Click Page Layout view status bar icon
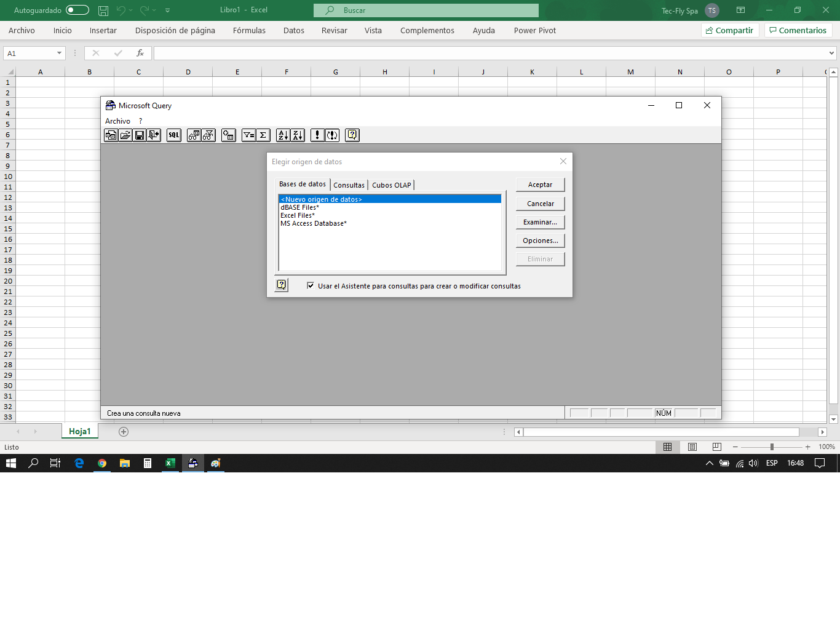The height and width of the screenshot is (620, 840). [692, 447]
